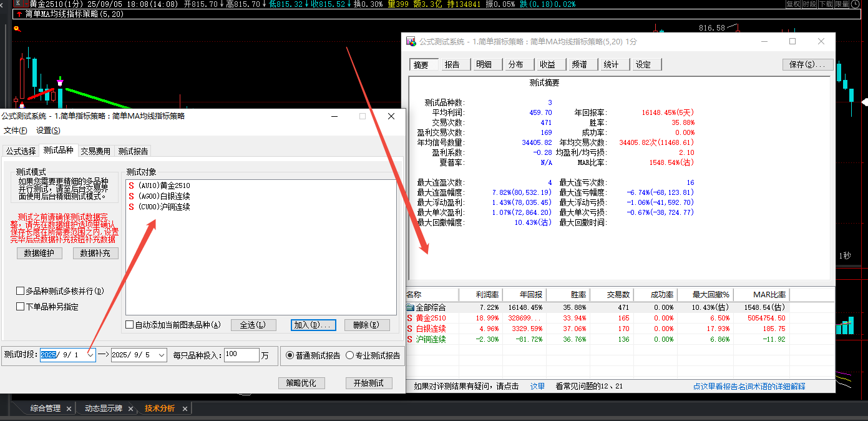Sort by MAR比率 column header
This screenshot has height=421, width=868.
[761, 295]
